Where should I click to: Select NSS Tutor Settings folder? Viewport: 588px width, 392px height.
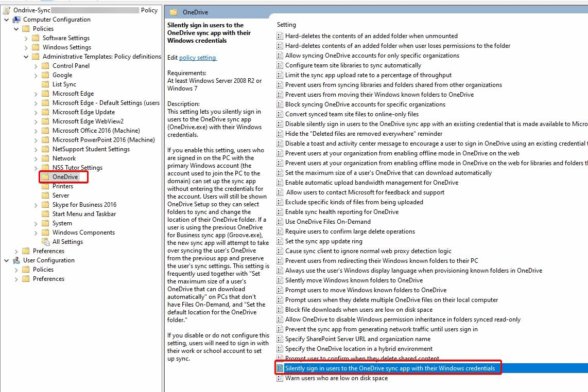(x=77, y=168)
